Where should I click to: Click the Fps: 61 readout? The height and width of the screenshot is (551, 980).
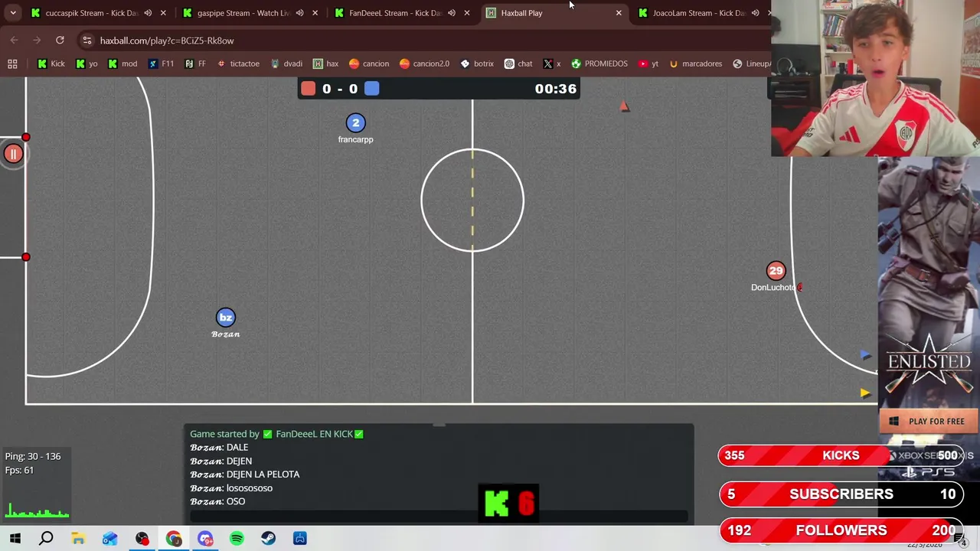[x=19, y=470]
